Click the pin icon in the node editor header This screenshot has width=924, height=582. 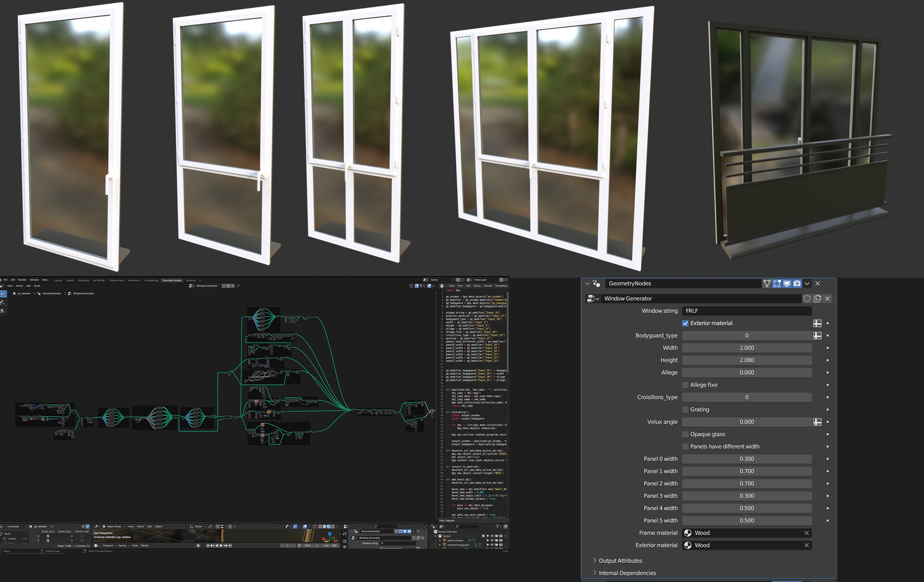click(238, 286)
